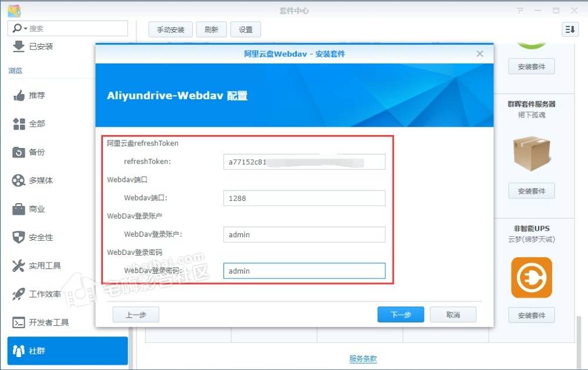Click the WebDav登录账户 field

point(304,234)
